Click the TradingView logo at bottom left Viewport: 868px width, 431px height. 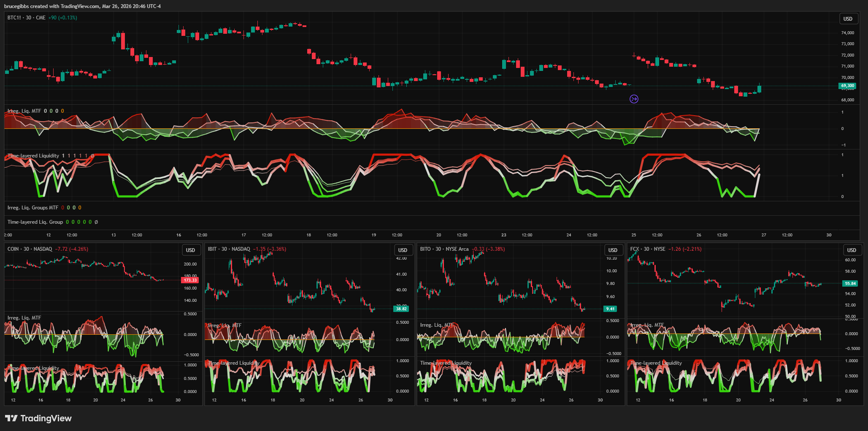[x=38, y=418]
